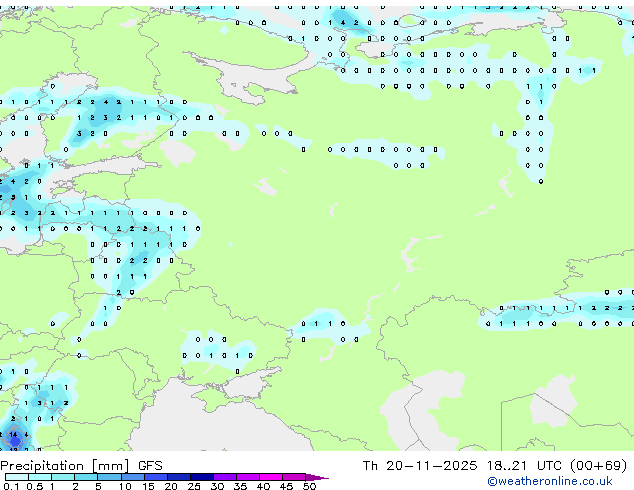Image resolution: width=634 pixels, height=490 pixels.
Task: Click the '0.5' legend scale label
Action: click(35, 486)
